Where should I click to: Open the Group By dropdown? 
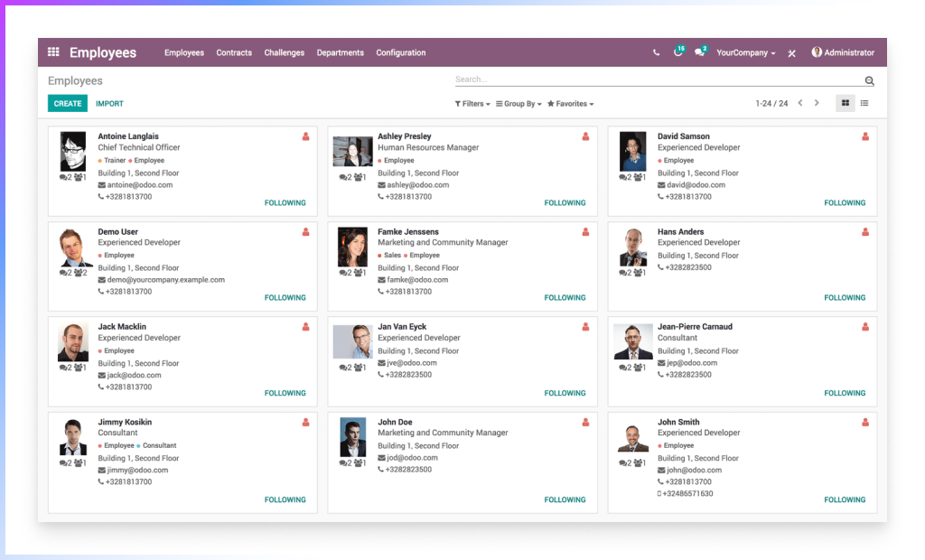point(519,104)
